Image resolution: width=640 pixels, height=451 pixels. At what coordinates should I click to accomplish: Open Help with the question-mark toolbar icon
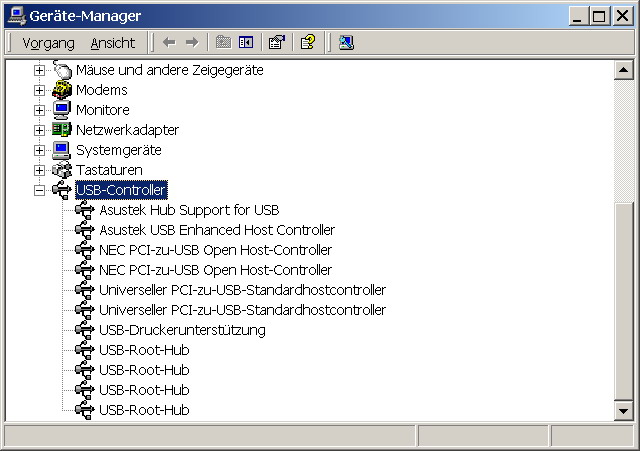308,42
